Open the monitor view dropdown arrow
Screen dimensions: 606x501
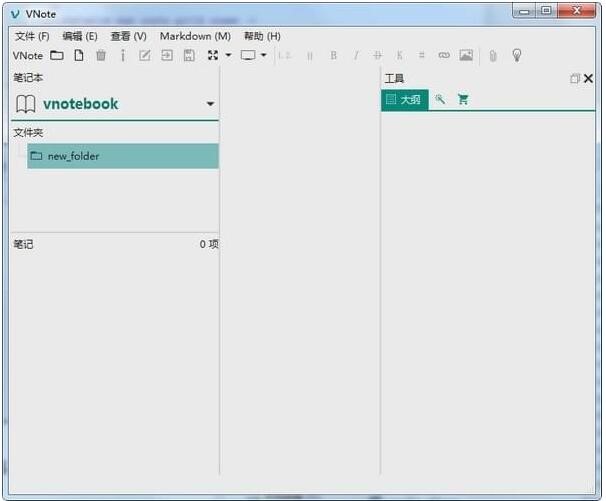coord(264,56)
